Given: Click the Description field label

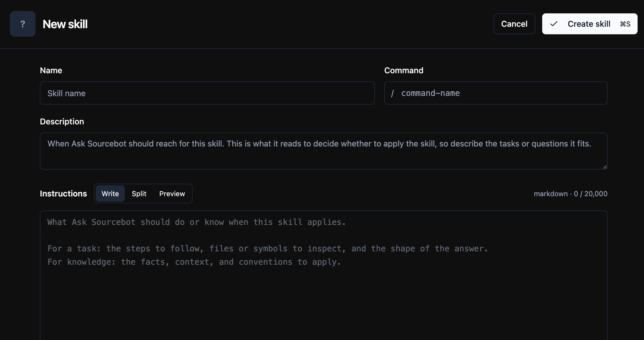Looking at the screenshot, I should click(x=62, y=121).
